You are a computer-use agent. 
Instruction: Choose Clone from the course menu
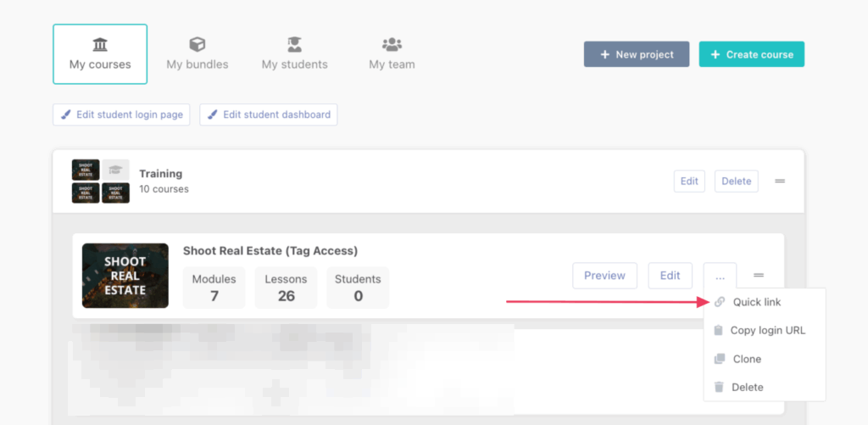(x=747, y=359)
